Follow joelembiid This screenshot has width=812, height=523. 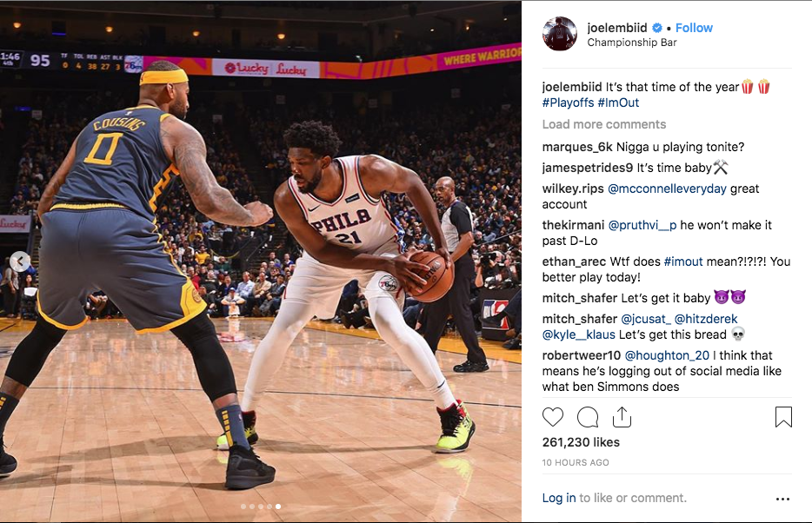pyautogui.click(x=694, y=28)
